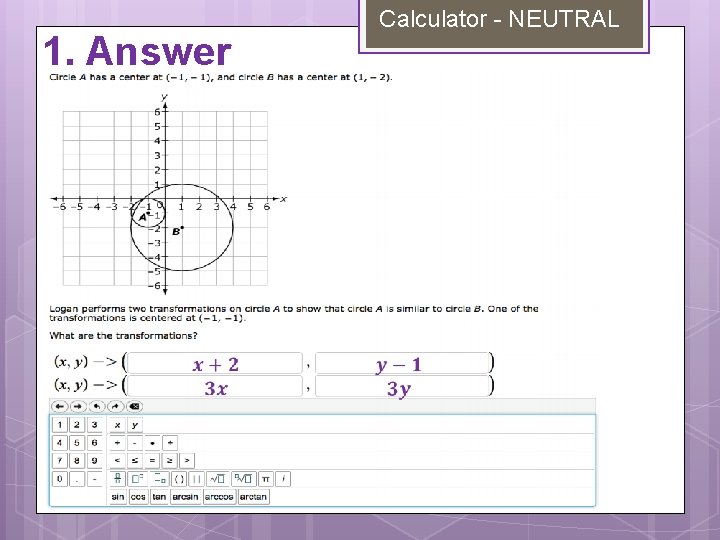Insert a fraction template
This screenshot has height=540, width=720.
[118, 479]
